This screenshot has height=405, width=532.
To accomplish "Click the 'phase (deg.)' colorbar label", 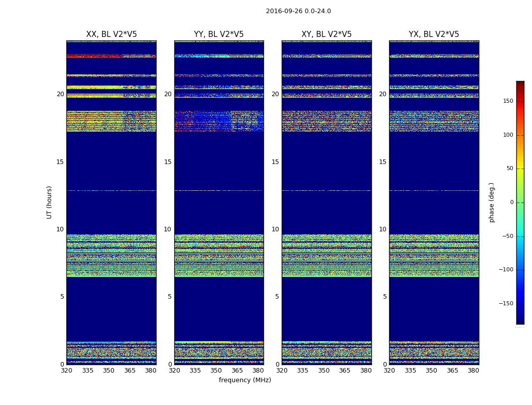I will coord(491,202).
